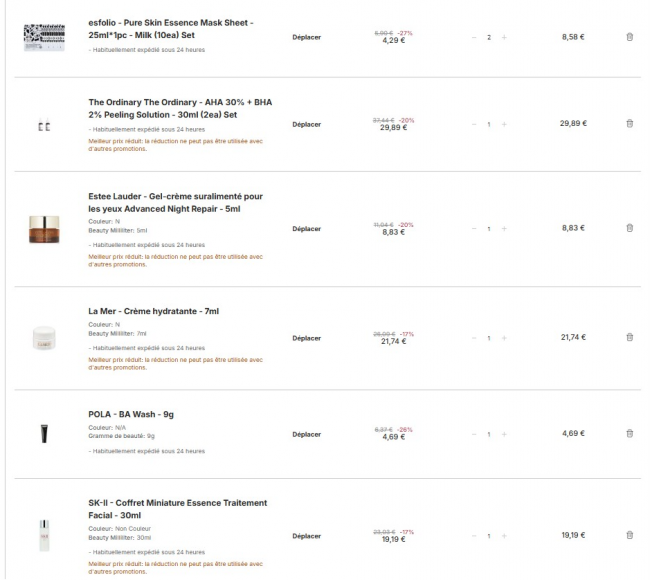Remove The Ordinary Peeling Solution from cart
This screenshot has width=650, height=584.
point(629,124)
